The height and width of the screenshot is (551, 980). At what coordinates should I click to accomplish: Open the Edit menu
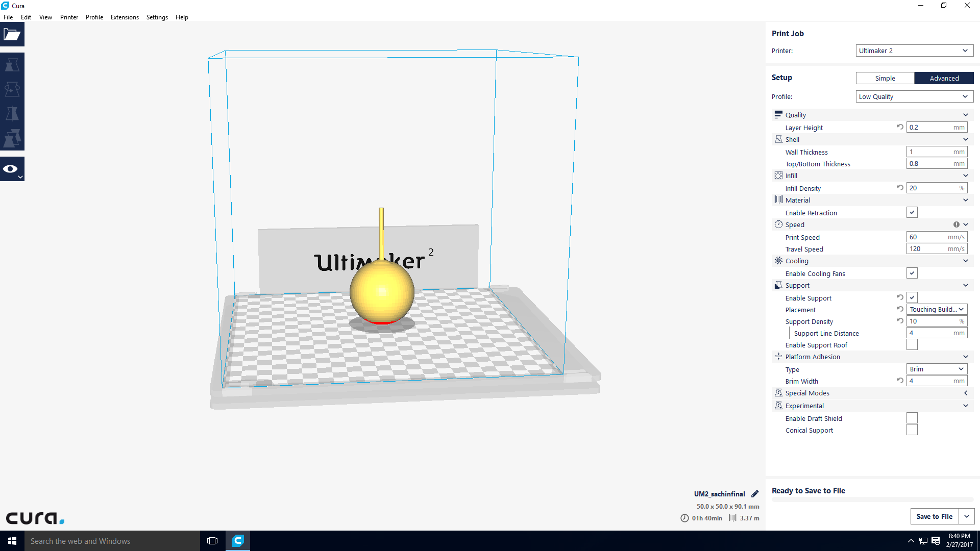click(x=26, y=17)
